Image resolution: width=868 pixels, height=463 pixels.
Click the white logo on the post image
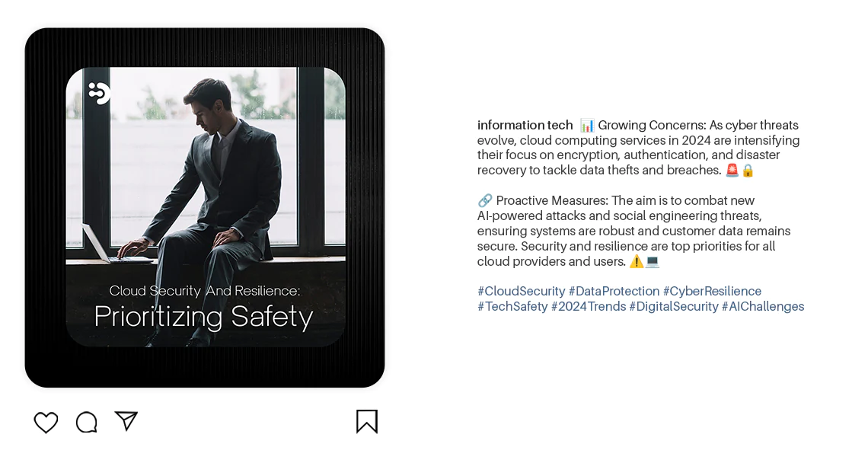pos(100,93)
